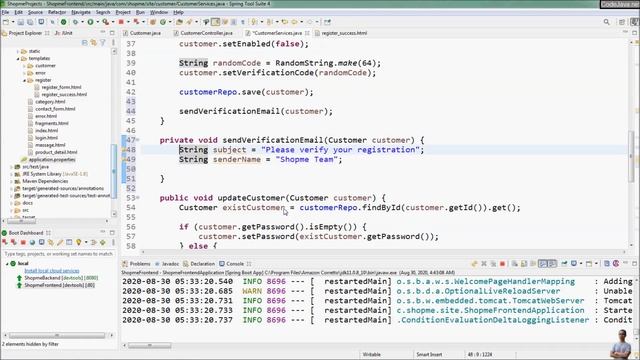
Task: Click the Save icon in main toolbar
Action: [x=20, y=22]
